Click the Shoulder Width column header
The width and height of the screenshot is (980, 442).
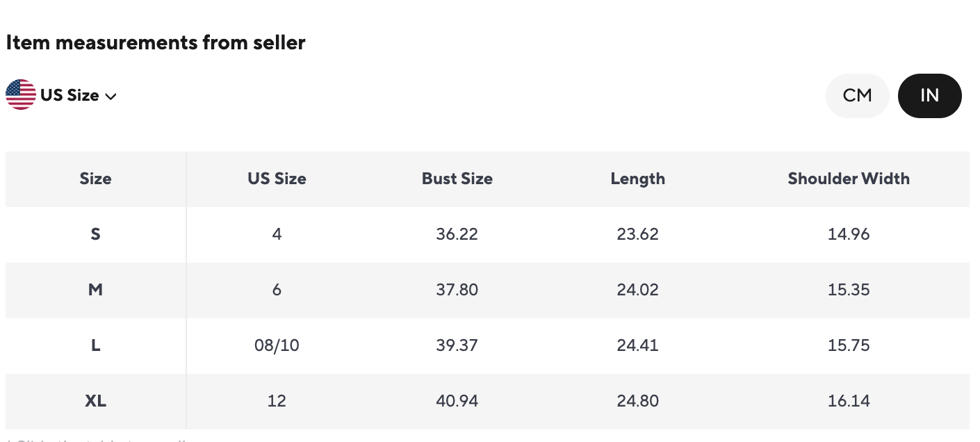(x=848, y=179)
